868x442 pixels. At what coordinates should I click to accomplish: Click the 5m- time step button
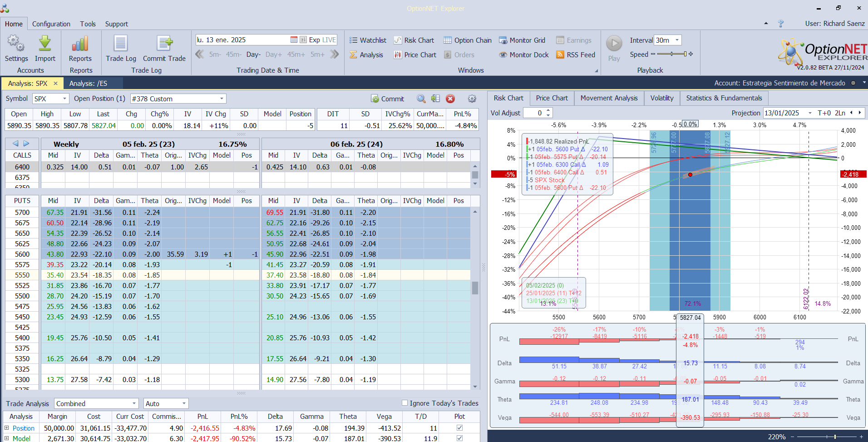(x=215, y=55)
